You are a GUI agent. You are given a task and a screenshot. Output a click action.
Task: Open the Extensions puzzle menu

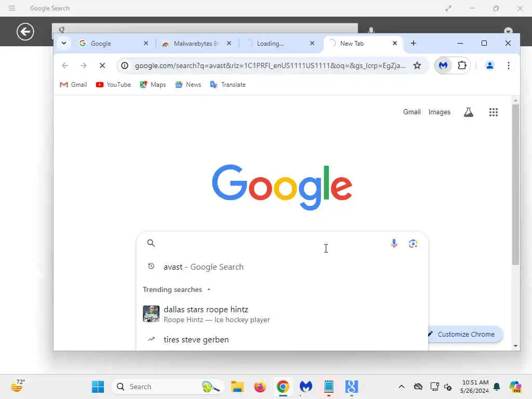point(462,65)
